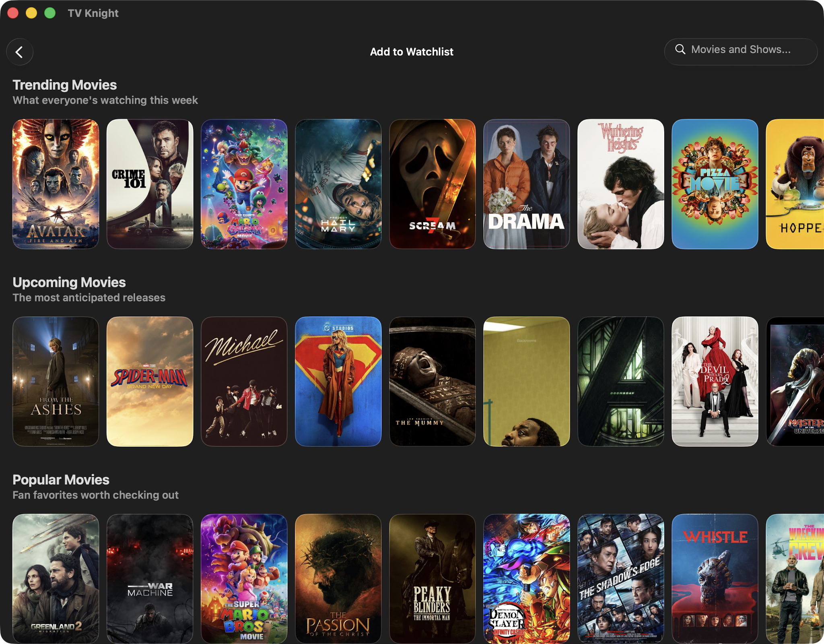
Task: Open the Wuthering Heights poster
Action: 620,184
